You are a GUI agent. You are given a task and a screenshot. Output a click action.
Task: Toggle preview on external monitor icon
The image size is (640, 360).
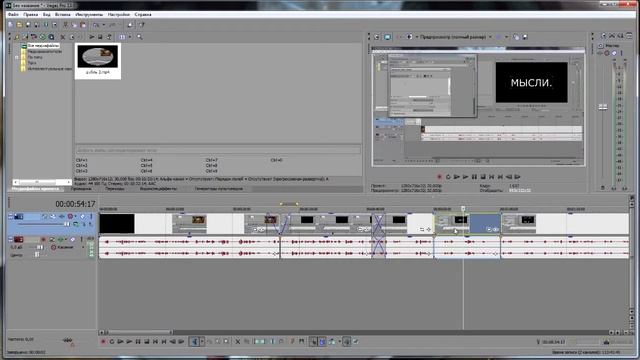click(x=388, y=37)
